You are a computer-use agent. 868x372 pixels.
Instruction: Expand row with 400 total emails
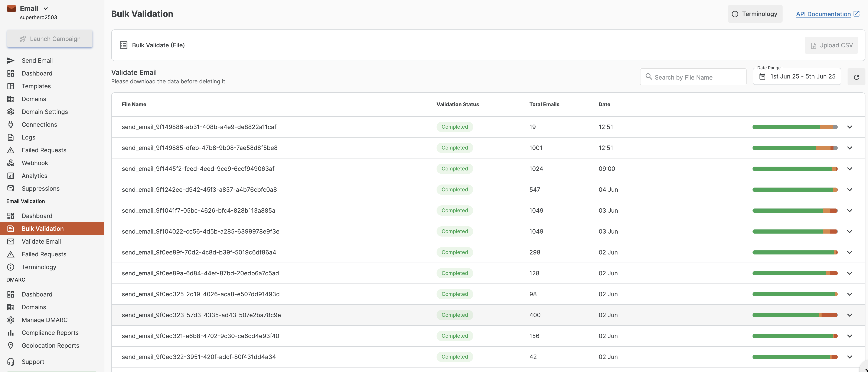point(849,315)
